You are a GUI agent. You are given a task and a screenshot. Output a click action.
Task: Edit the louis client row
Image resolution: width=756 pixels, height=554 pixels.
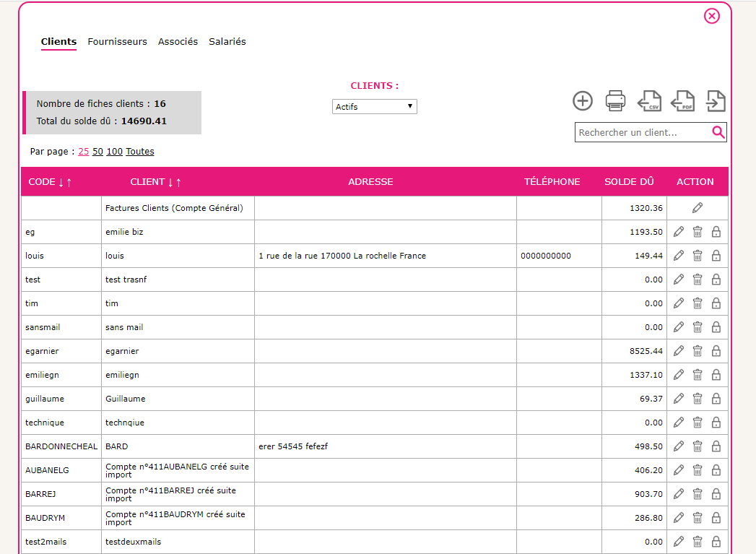[x=678, y=256]
